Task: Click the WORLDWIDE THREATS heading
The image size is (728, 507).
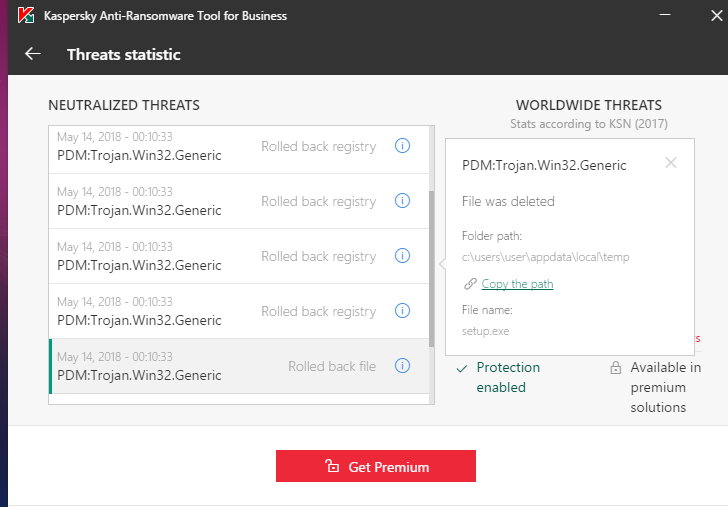Action: tap(589, 105)
